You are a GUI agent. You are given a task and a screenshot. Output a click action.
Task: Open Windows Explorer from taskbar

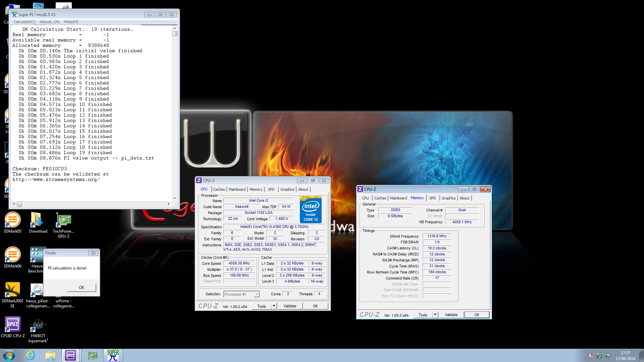[x=51, y=355]
